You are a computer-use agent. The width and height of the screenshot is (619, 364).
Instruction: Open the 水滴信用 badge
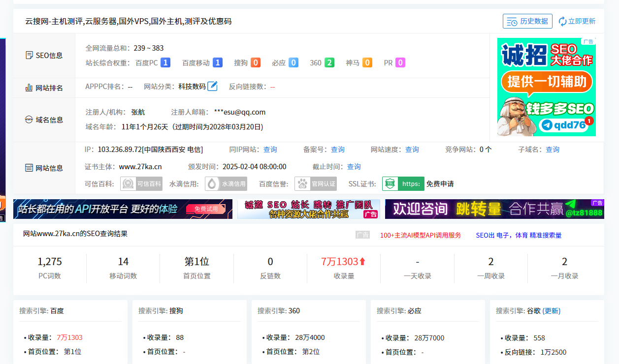point(226,183)
